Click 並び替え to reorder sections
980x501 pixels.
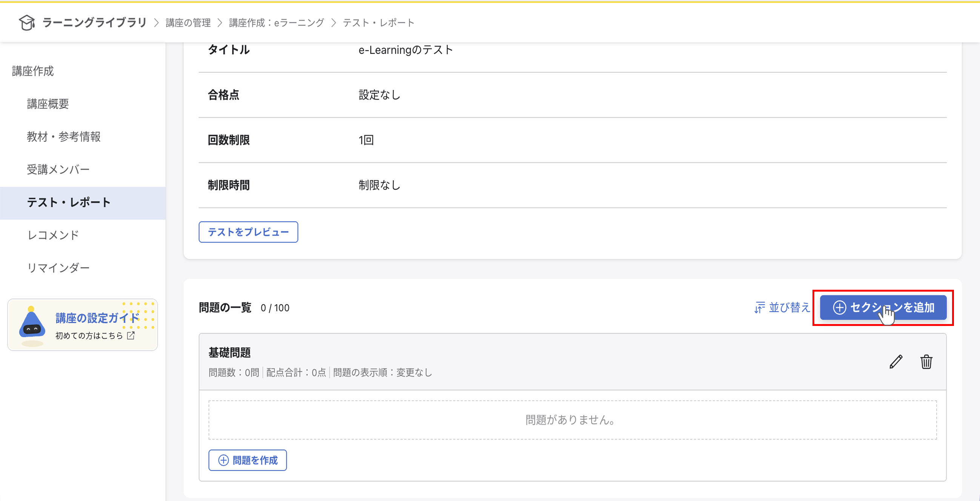click(790, 308)
